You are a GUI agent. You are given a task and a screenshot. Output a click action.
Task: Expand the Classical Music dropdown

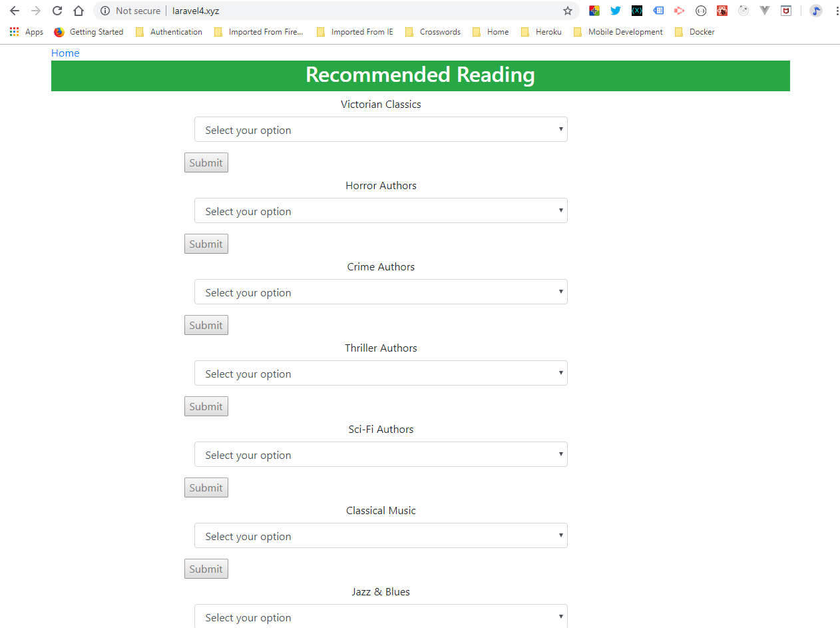click(381, 536)
